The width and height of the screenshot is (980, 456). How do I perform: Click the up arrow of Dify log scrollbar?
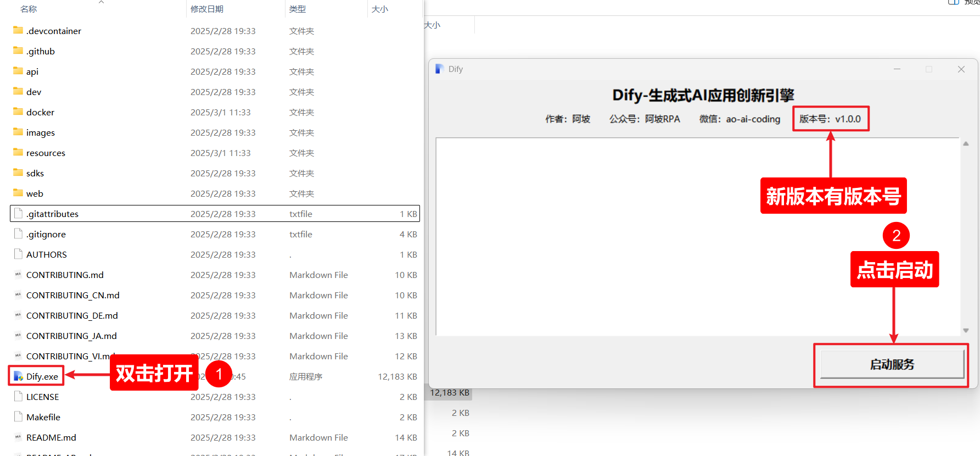[x=966, y=143]
